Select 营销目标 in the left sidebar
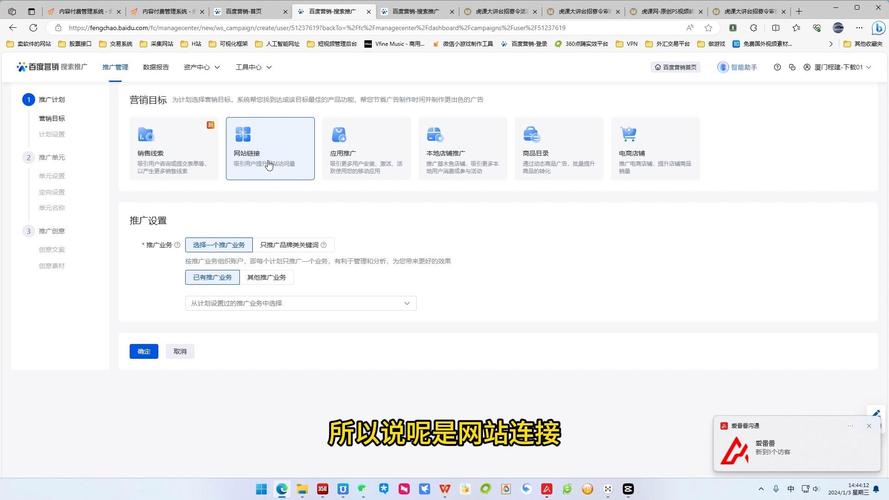This screenshot has width=889, height=500. pyautogui.click(x=52, y=118)
